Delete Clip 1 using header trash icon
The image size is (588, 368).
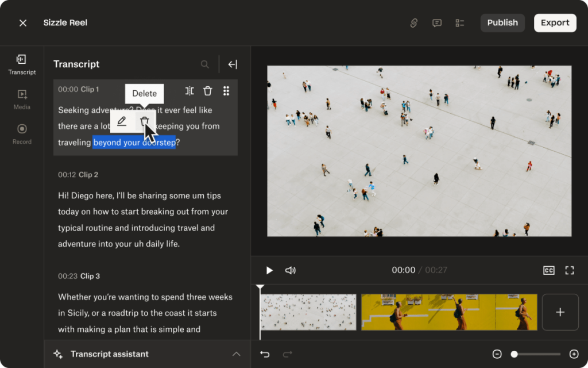coord(208,91)
